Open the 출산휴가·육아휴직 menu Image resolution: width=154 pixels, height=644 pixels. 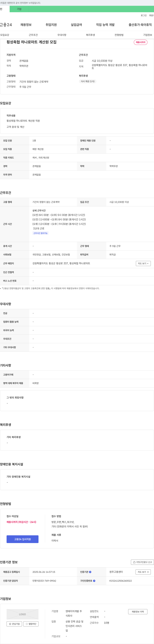[140, 25]
